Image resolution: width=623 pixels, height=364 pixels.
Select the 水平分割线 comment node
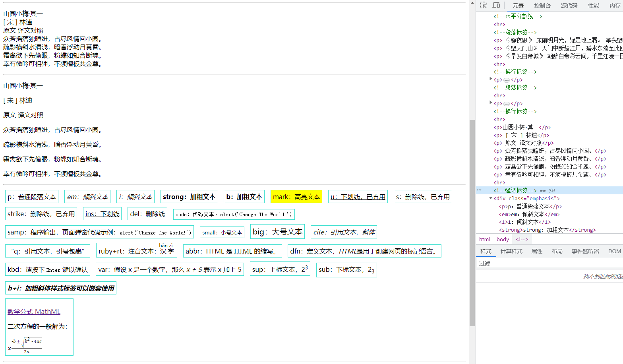pyautogui.click(x=518, y=16)
